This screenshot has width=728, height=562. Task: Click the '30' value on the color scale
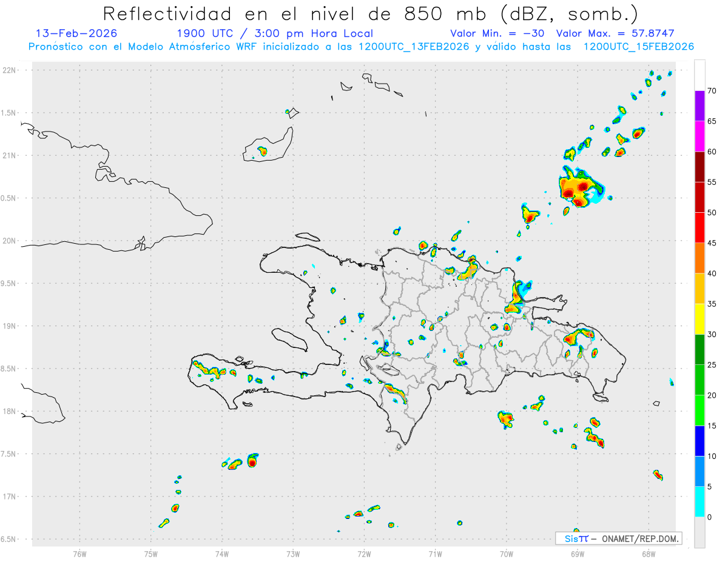coord(712,335)
